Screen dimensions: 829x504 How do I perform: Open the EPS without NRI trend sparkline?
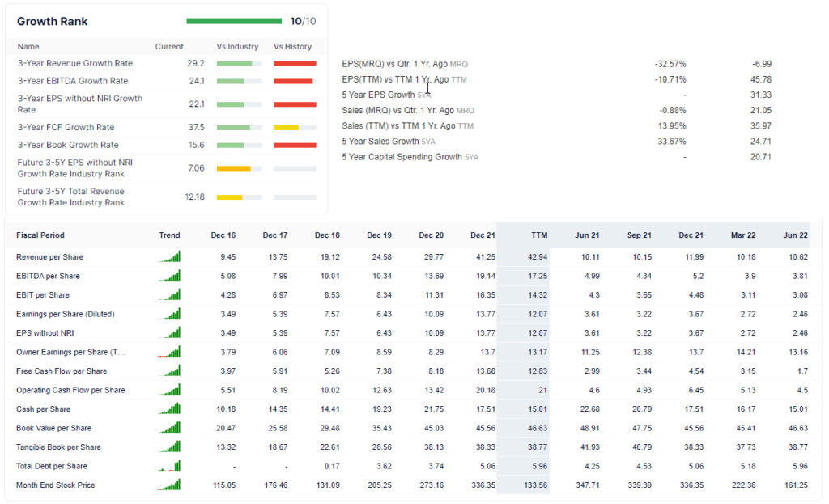coord(169,332)
